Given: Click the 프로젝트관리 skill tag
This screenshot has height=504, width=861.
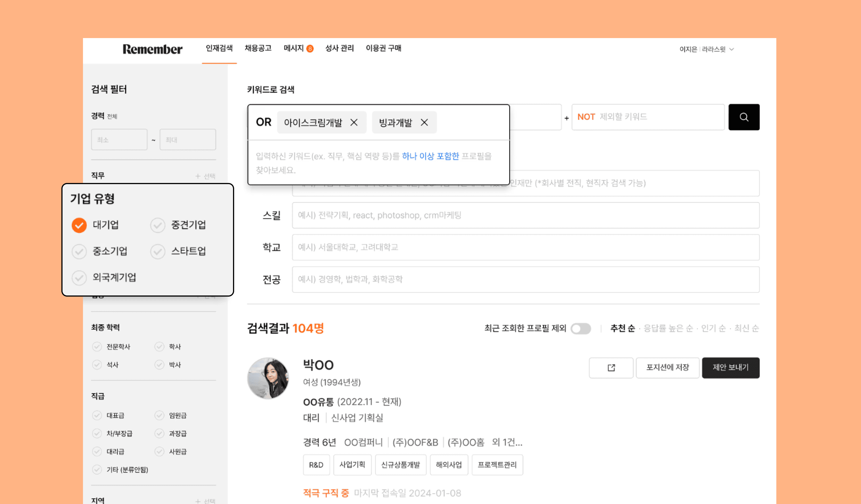Looking at the screenshot, I should click(497, 465).
